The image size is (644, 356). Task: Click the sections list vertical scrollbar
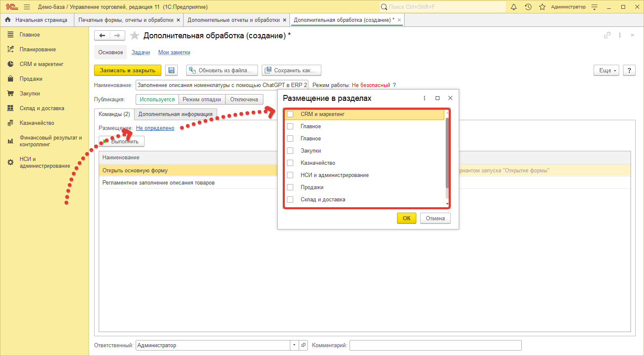(x=447, y=153)
